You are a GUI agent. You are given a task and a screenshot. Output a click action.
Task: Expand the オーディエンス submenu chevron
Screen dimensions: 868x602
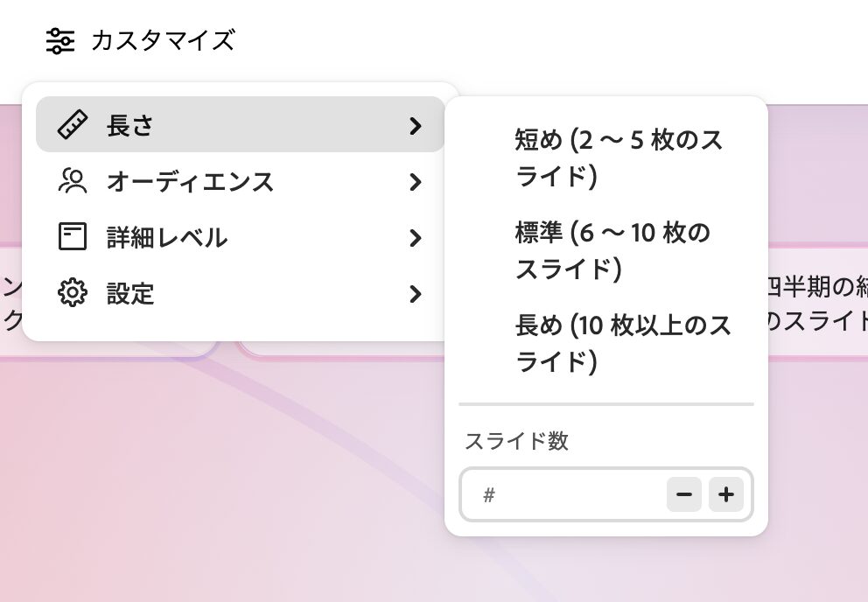coord(415,182)
